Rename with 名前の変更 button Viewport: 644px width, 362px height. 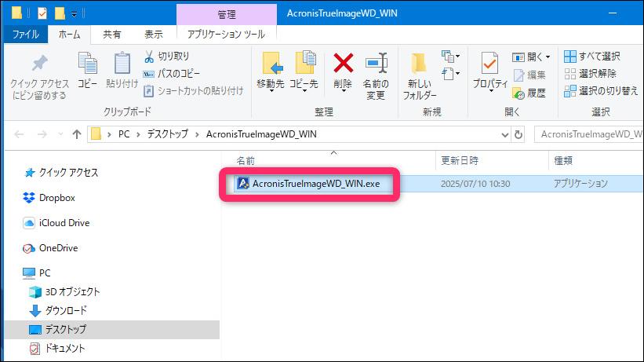376,76
